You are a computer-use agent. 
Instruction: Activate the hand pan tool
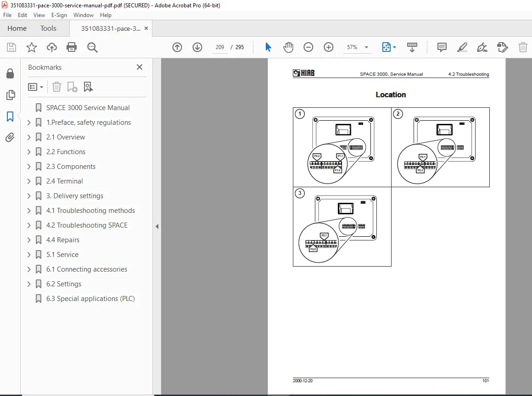click(288, 47)
